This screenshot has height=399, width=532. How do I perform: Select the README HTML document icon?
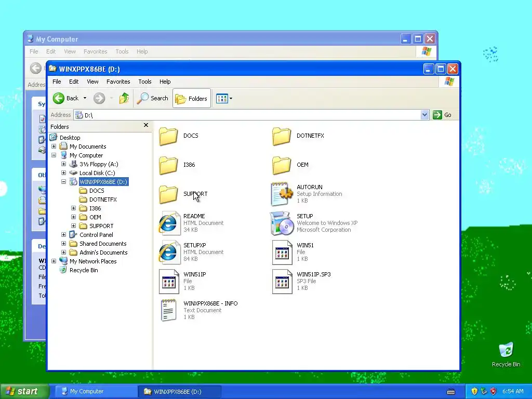coord(169,223)
